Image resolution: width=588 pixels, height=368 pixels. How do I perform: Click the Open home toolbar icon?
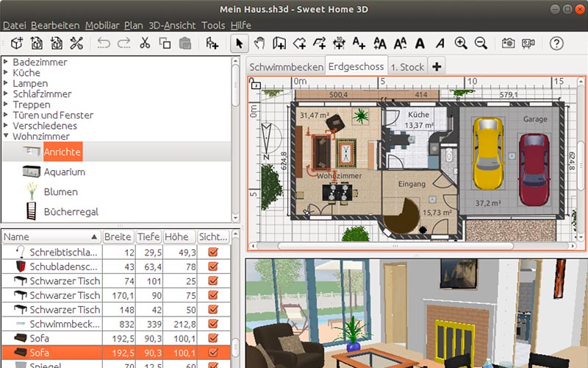37,43
